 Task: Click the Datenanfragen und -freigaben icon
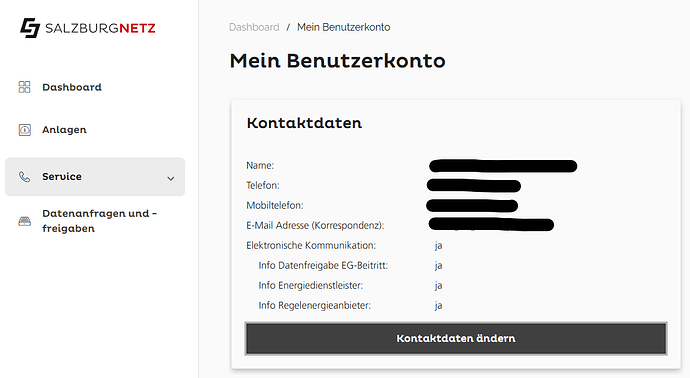pos(25,221)
